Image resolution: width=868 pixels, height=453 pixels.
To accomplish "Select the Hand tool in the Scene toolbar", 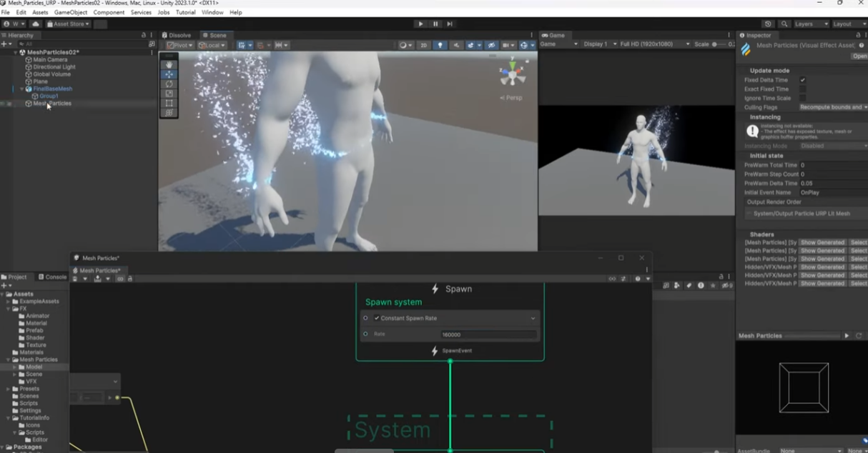I will (x=169, y=64).
